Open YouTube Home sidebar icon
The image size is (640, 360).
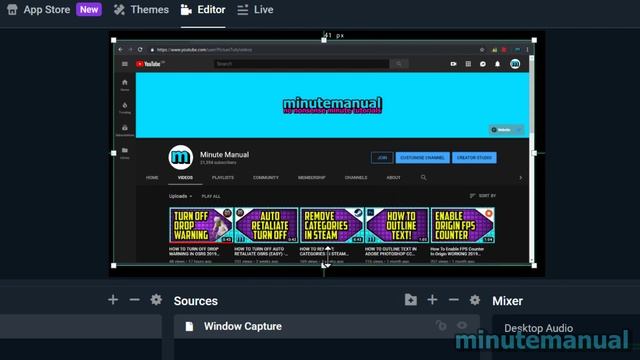(125, 85)
